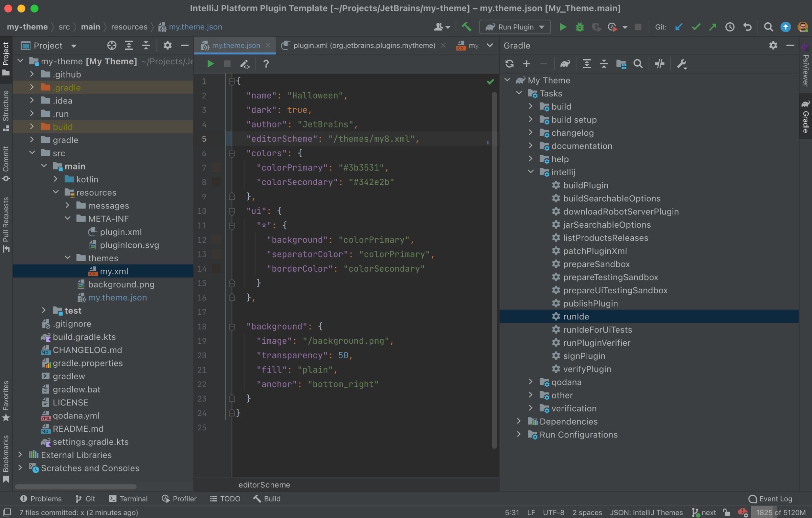Click Git update project arrow icon

[678, 27]
